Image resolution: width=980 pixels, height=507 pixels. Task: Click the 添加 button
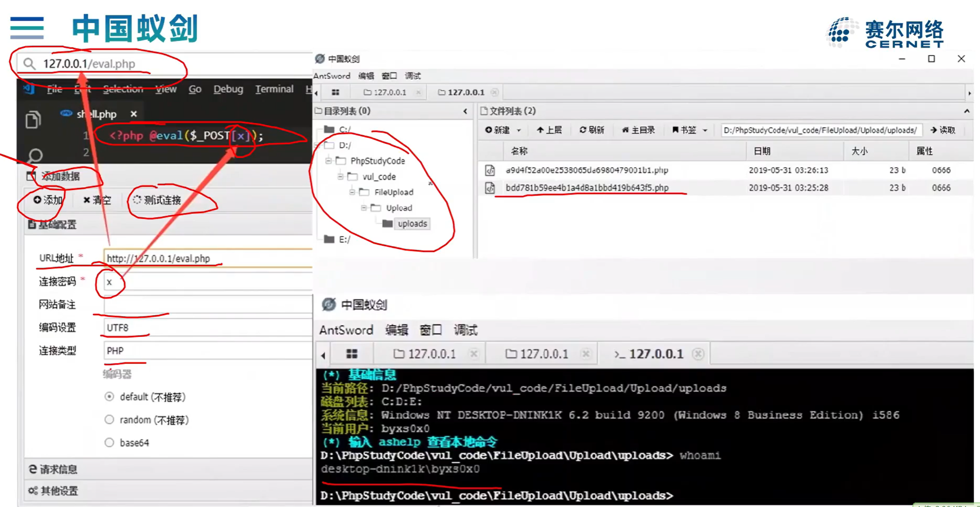click(x=48, y=200)
